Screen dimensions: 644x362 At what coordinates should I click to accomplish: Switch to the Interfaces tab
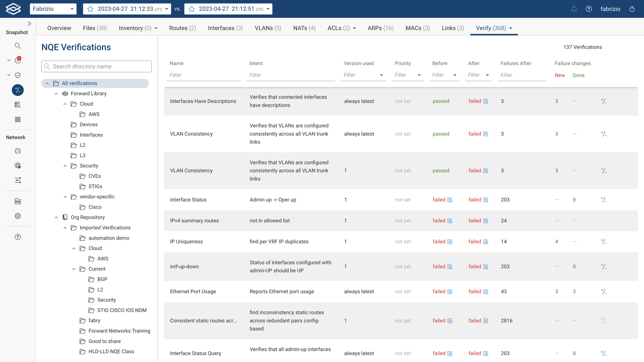point(225,28)
